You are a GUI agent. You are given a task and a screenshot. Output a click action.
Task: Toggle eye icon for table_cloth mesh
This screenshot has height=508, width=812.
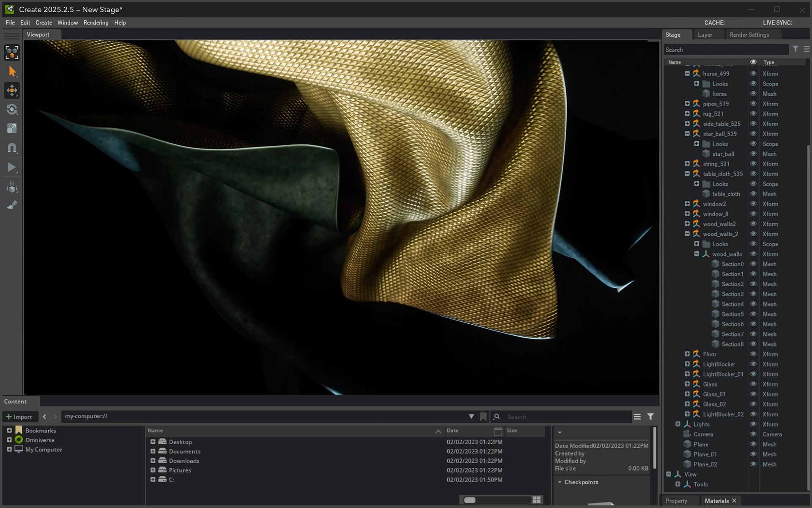753,194
